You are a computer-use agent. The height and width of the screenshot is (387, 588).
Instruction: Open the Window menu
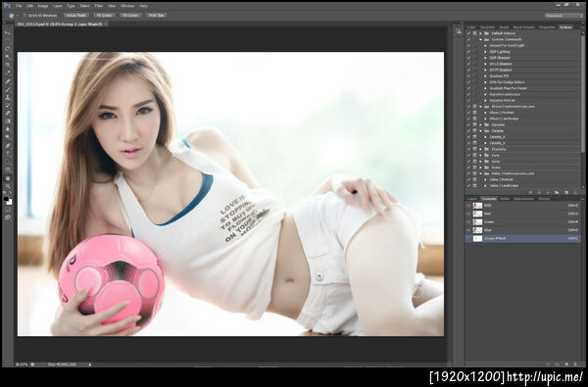(x=127, y=6)
